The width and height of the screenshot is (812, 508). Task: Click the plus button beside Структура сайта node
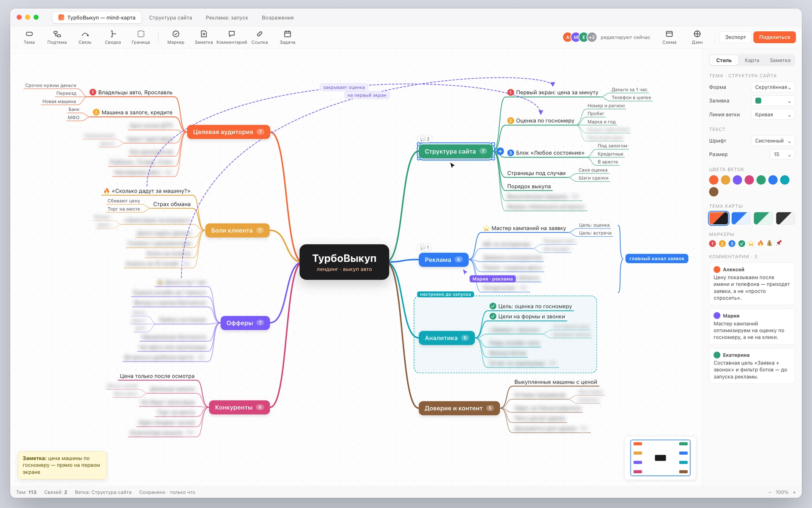tap(500, 151)
